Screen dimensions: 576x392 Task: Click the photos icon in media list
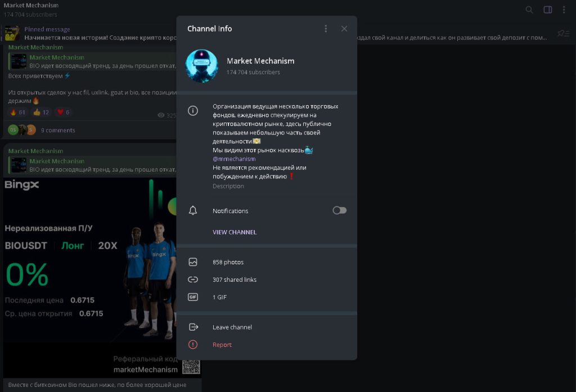[x=193, y=262]
